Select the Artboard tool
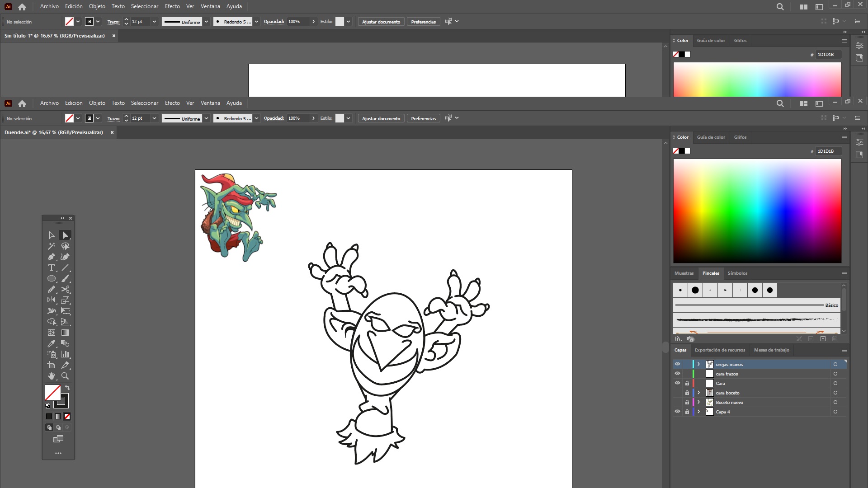The height and width of the screenshot is (488, 868). pos(52,365)
